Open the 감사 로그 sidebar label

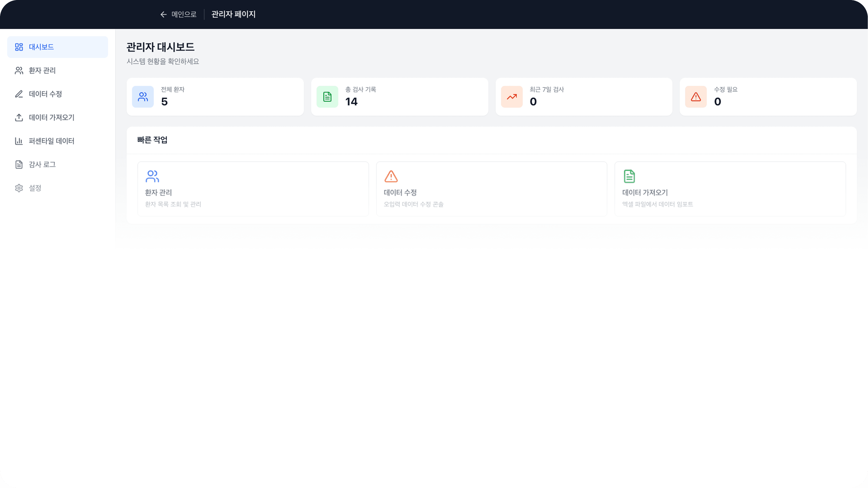coord(42,164)
